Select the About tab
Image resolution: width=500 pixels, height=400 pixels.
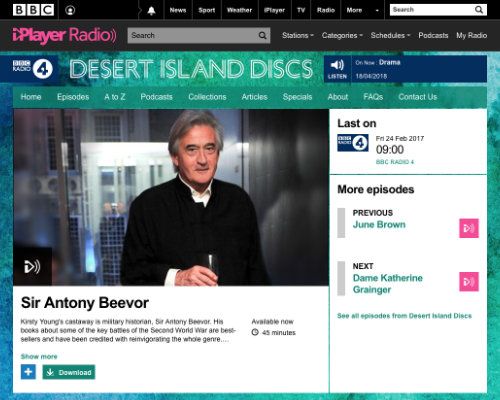click(338, 97)
